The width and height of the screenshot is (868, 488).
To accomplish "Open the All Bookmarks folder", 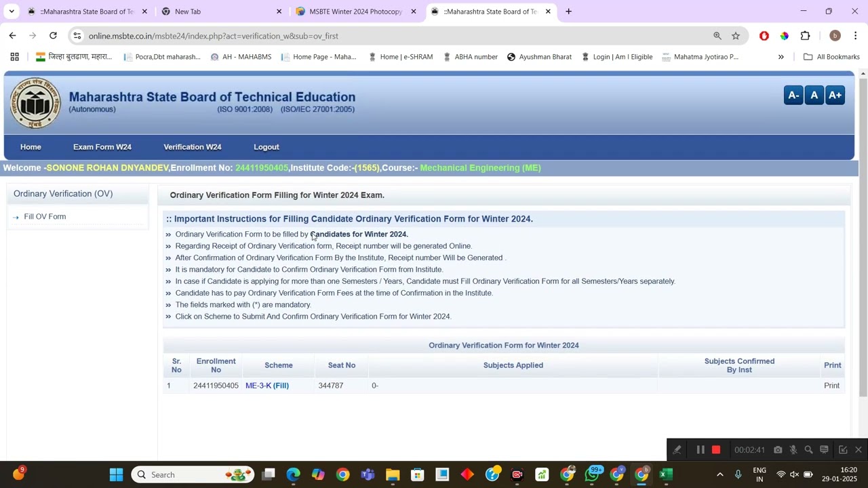I will point(831,57).
